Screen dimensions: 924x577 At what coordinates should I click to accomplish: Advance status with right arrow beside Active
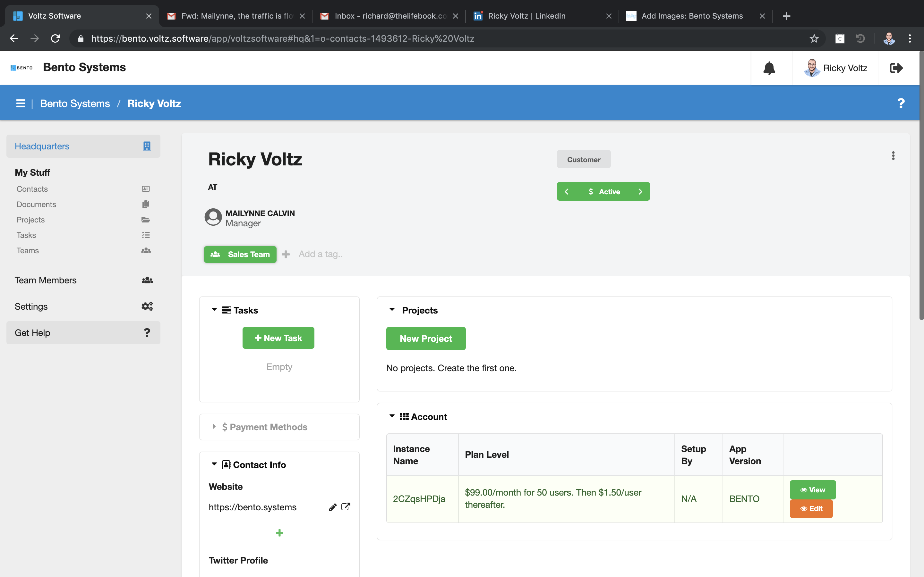click(640, 192)
